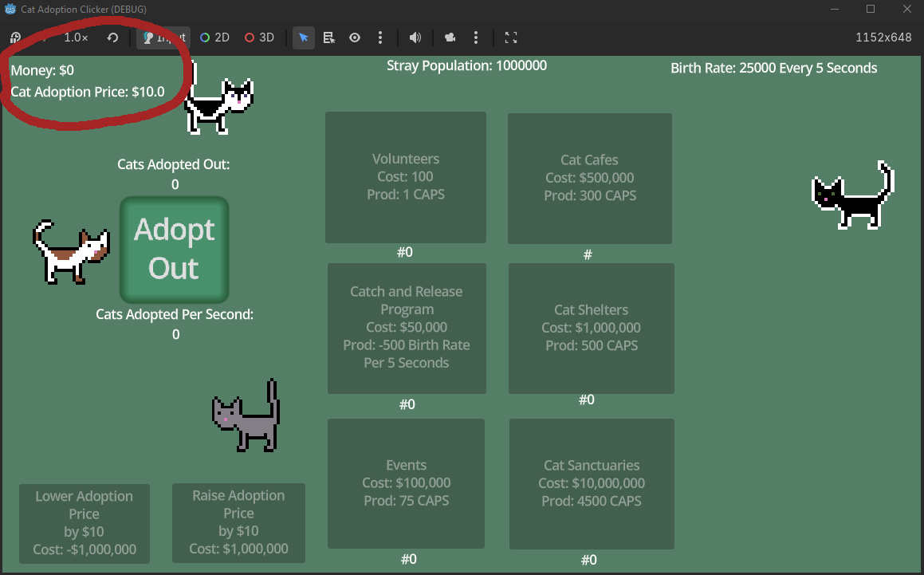Viewport: 924px width, 575px height.
Task: Open the three-dot menu next to eye icon
Action: pyautogui.click(x=380, y=37)
